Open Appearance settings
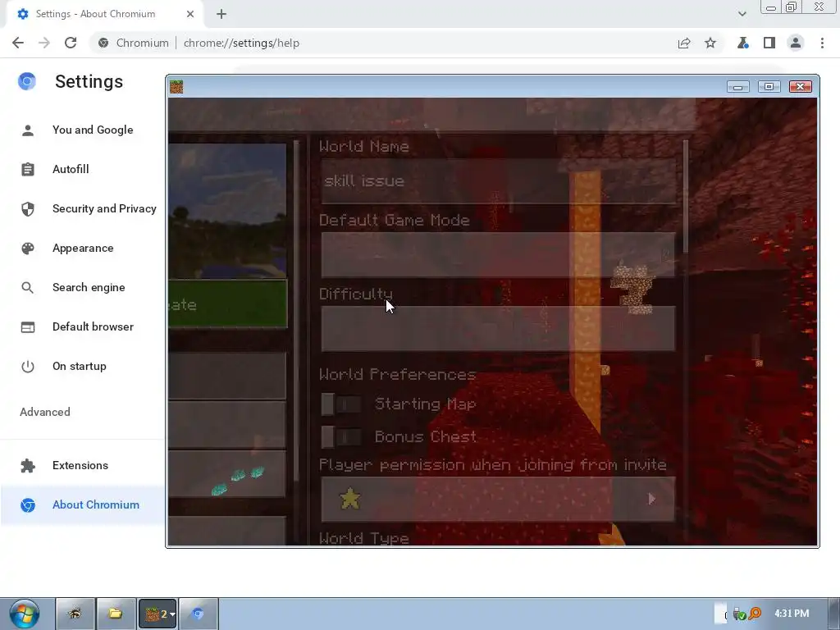Screen dimensions: 840x630 click(x=83, y=248)
